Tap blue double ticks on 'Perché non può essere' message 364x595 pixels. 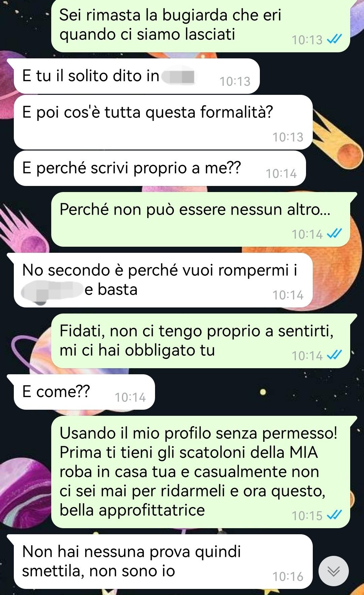coord(335,234)
